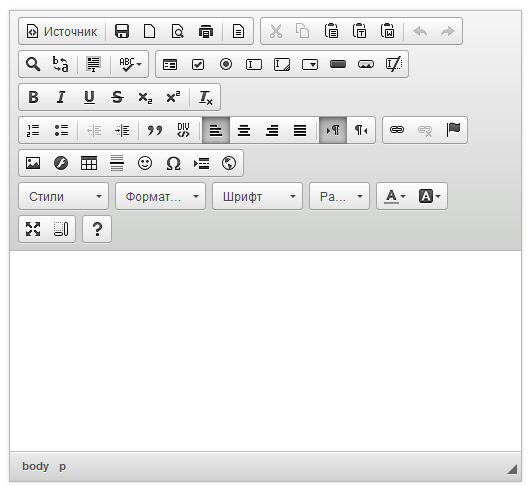530x486 pixels.
Task: Insert a hyperlink
Action: pyautogui.click(x=397, y=130)
